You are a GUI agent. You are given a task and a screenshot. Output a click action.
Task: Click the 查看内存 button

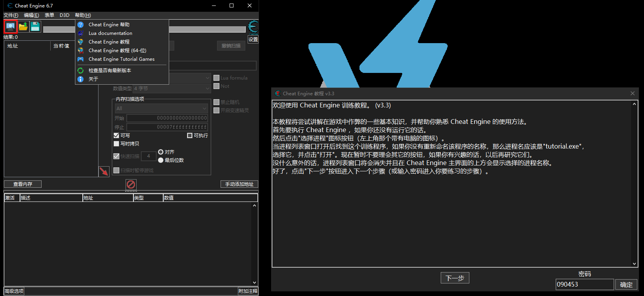click(23, 184)
